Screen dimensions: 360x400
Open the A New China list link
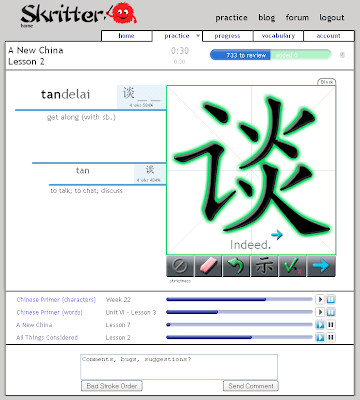(x=34, y=325)
